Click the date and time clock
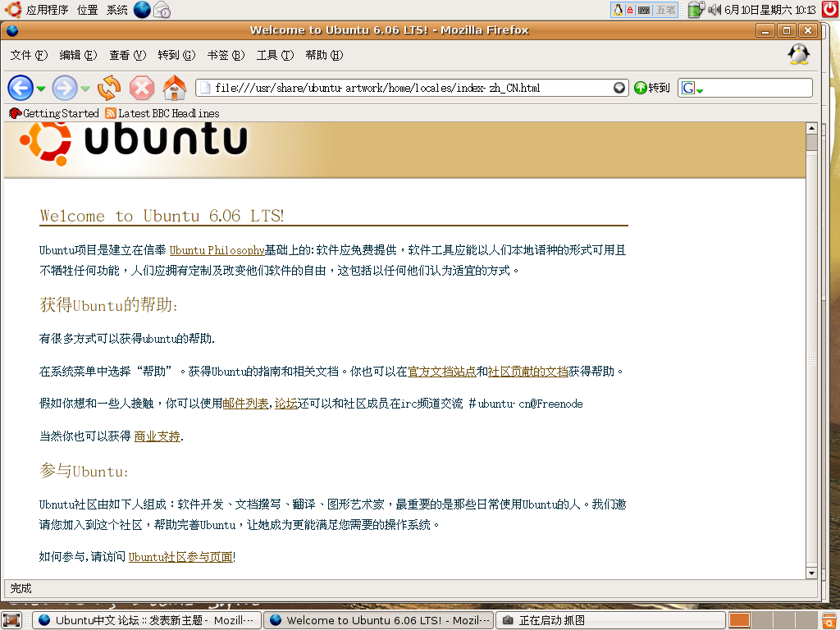This screenshot has width=840, height=630. tap(769, 10)
